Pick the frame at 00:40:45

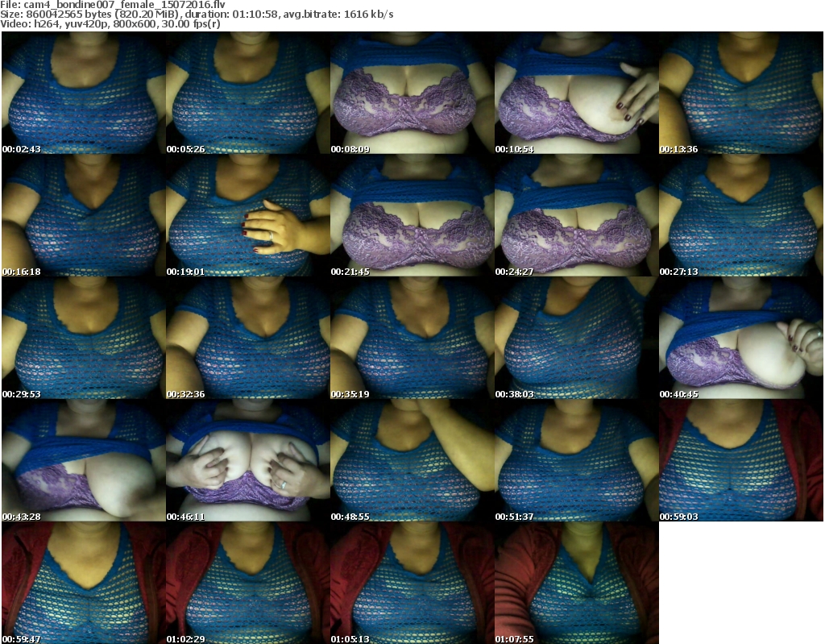click(x=741, y=338)
